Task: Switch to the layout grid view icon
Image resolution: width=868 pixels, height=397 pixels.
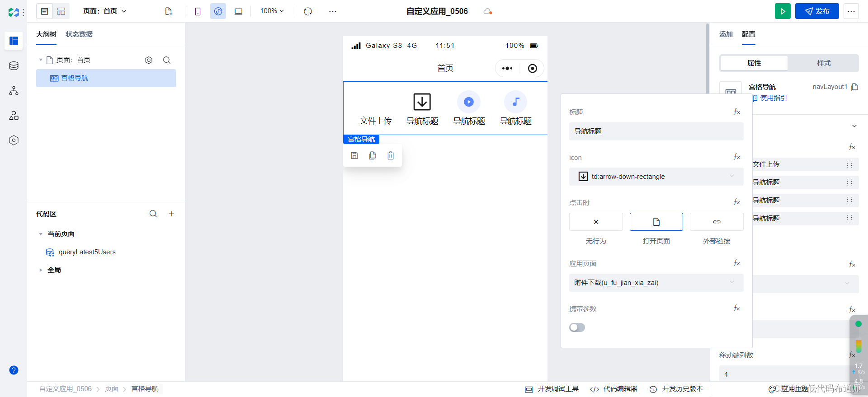Action: point(61,11)
